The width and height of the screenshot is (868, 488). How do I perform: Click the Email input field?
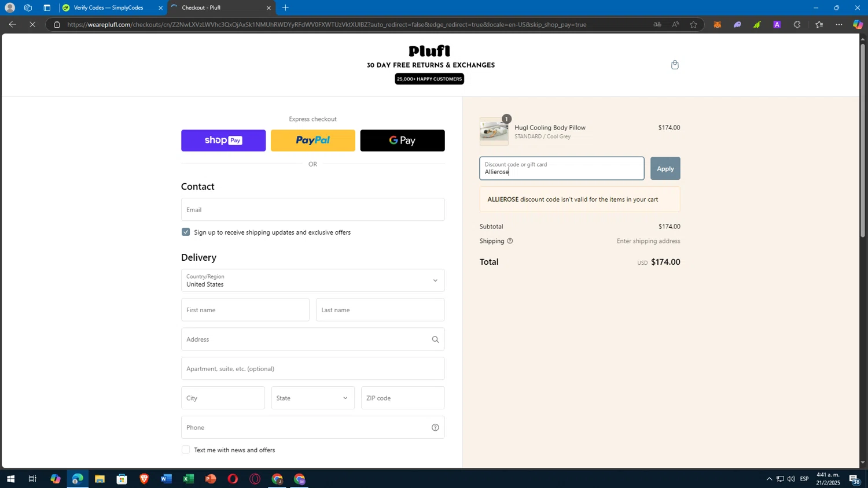pos(313,209)
